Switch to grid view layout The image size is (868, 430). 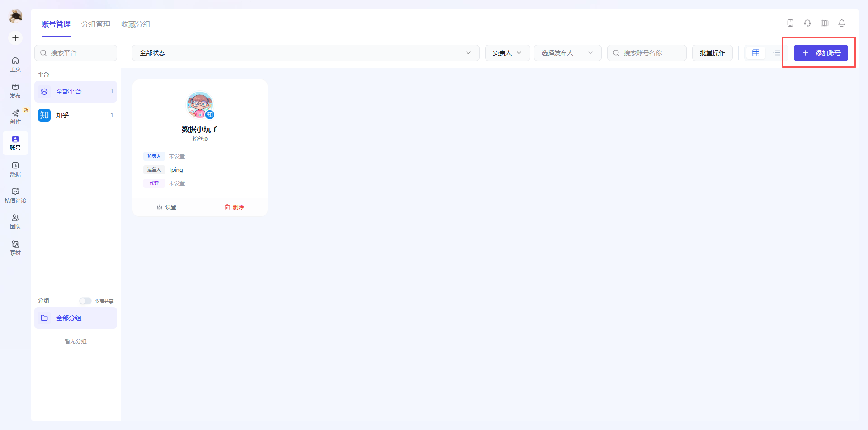pyautogui.click(x=756, y=53)
